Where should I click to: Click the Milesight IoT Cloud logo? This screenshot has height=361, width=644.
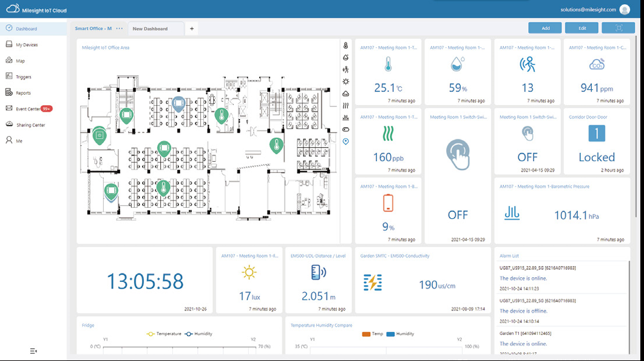tap(36, 9)
